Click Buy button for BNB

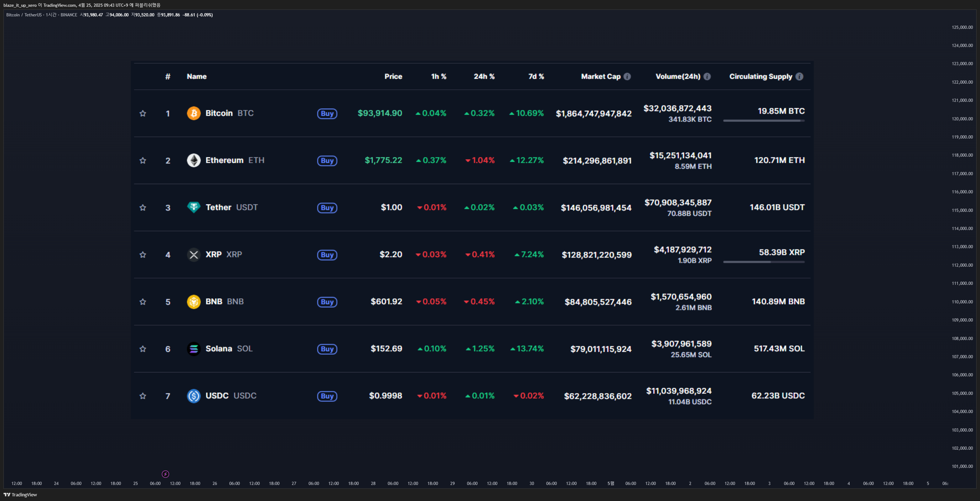click(x=327, y=302)
